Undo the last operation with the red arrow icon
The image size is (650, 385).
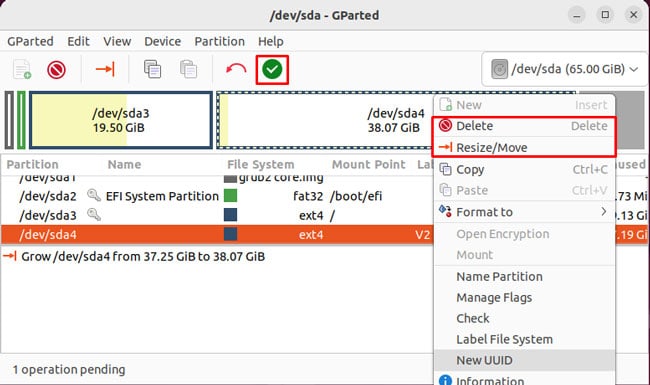click(x=236, y=69)
